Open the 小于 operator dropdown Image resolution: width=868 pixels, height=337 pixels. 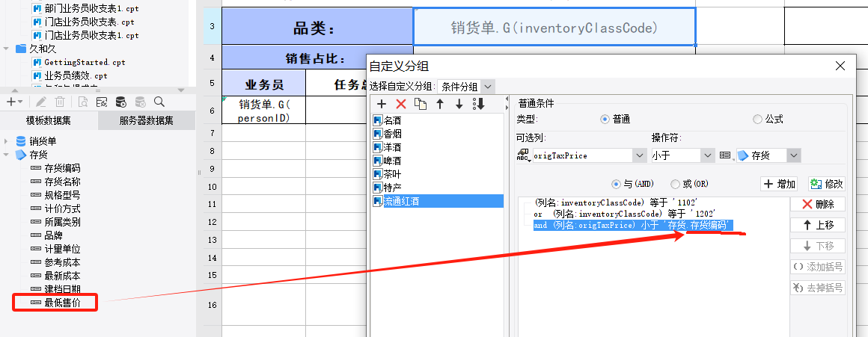pos(708,155)
